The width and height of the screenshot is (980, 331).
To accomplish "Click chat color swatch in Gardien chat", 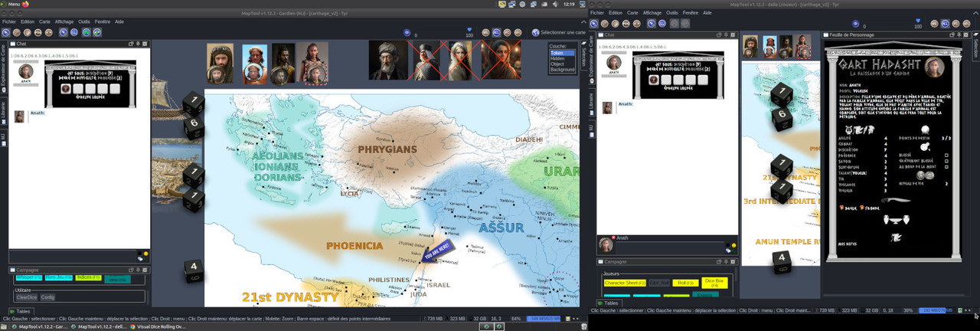I will 139,254.
